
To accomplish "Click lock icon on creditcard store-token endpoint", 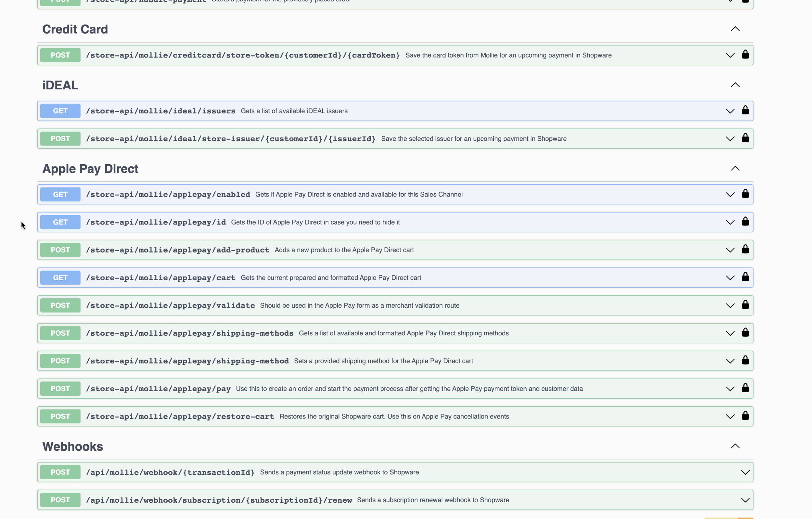I will point(745,55).
